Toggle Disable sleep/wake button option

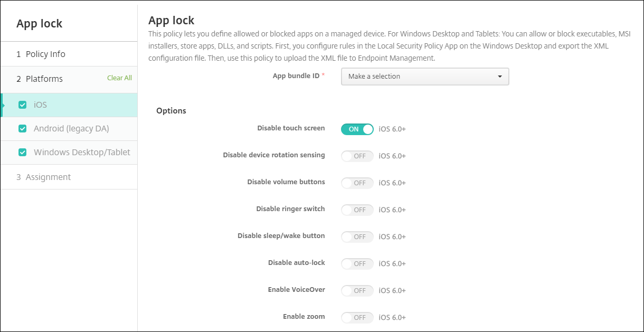point(357,236)
